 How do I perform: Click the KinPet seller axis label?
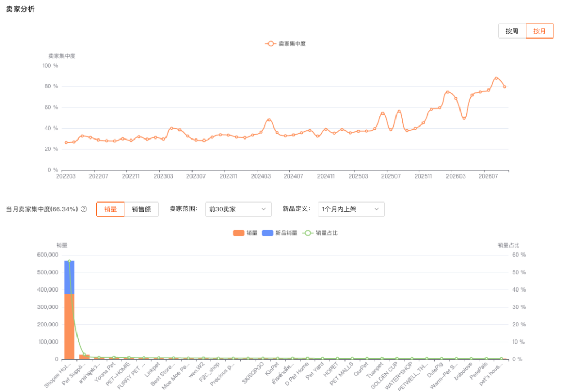tap(272, 369)
